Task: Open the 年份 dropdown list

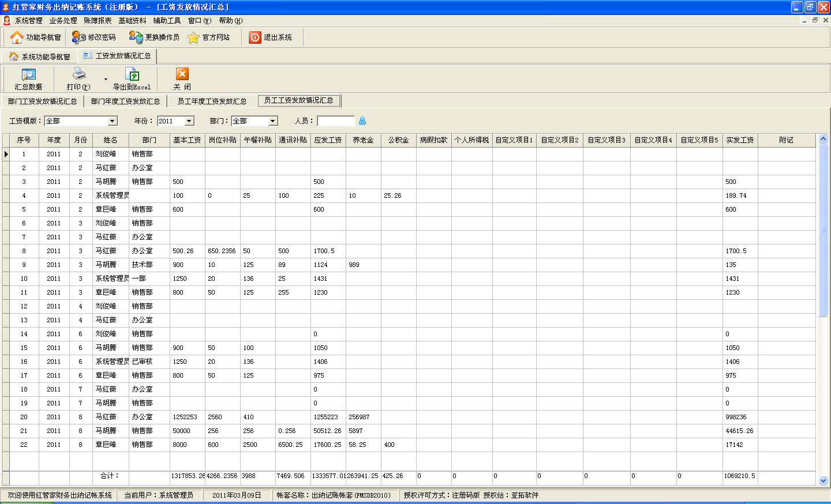Action: coord(189,121)
